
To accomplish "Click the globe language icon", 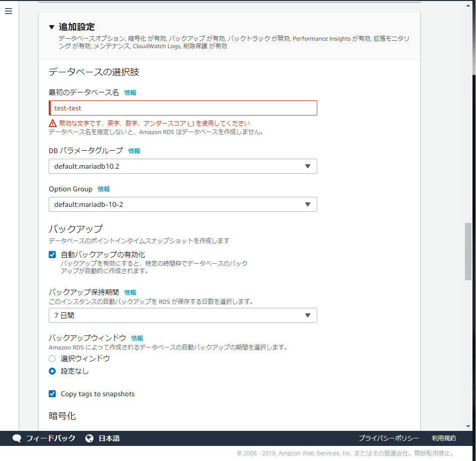I will (89, 438).
